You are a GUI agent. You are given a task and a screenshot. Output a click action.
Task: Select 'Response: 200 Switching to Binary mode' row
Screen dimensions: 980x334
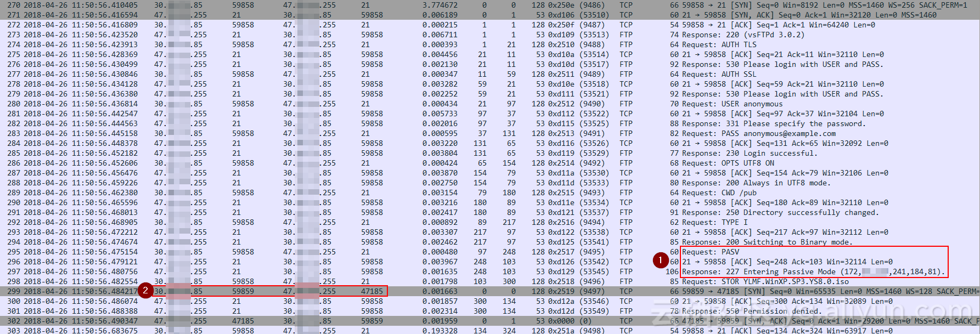click(x=490, y=242)
